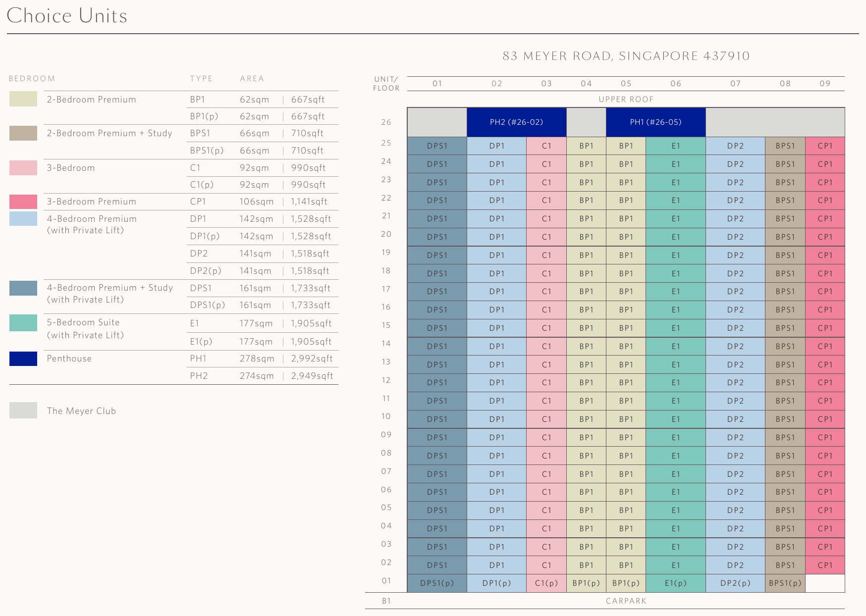
Task: Click the column header 09
Action: pyautogui.click(x=825, y=84)
